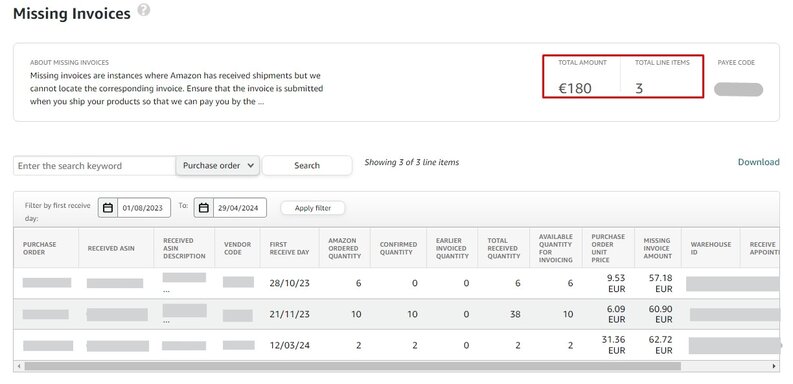
Task: Apply the date filter
Action: pyautogui.click(x=313, y=208)
